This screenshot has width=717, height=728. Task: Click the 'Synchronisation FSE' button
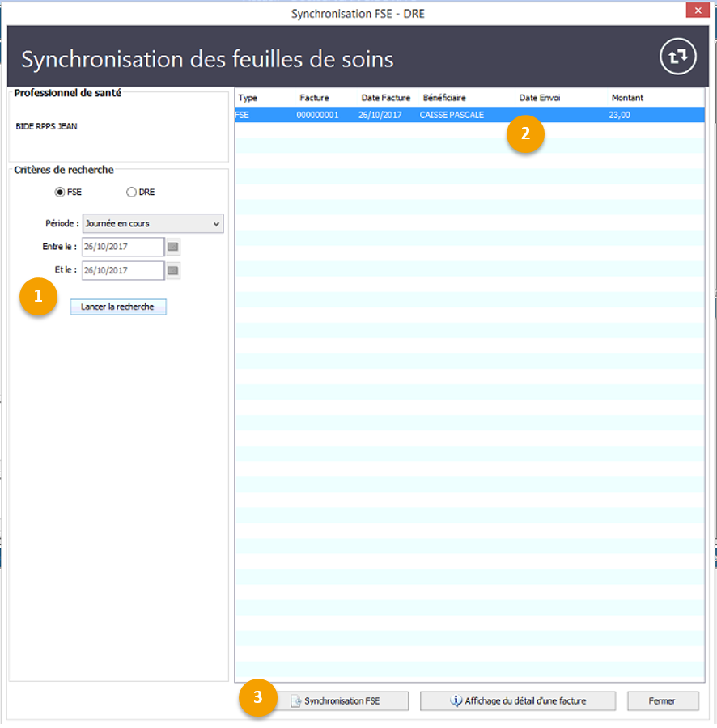tap(342, 700)
